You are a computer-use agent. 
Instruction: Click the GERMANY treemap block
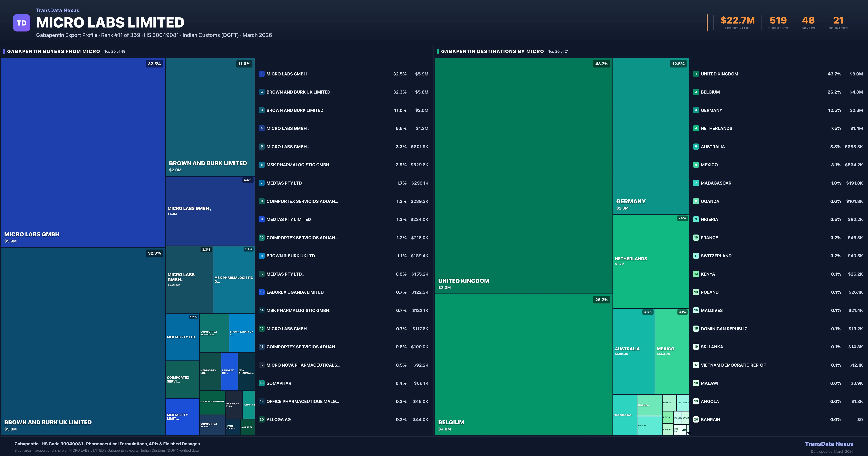[650, 135]
